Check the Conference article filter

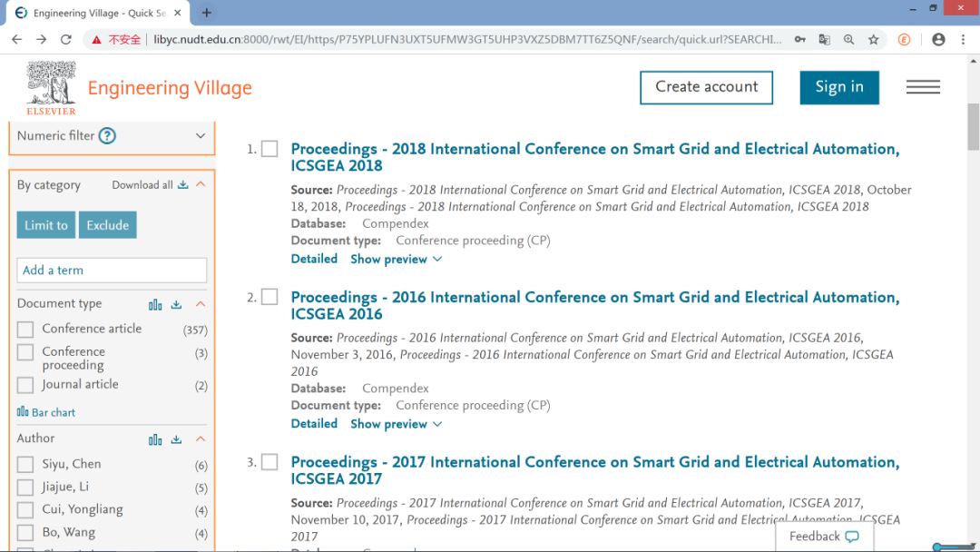(25, 330)
